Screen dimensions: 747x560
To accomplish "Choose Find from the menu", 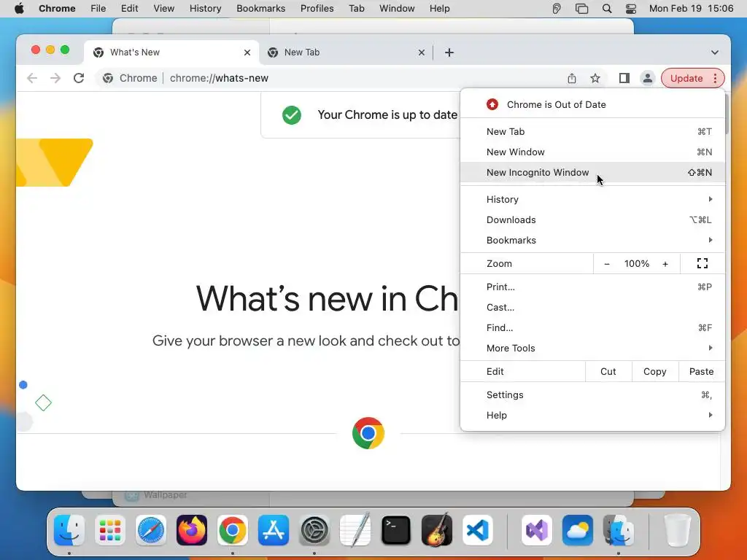I will pyautogui.click(x=592, y=327).
